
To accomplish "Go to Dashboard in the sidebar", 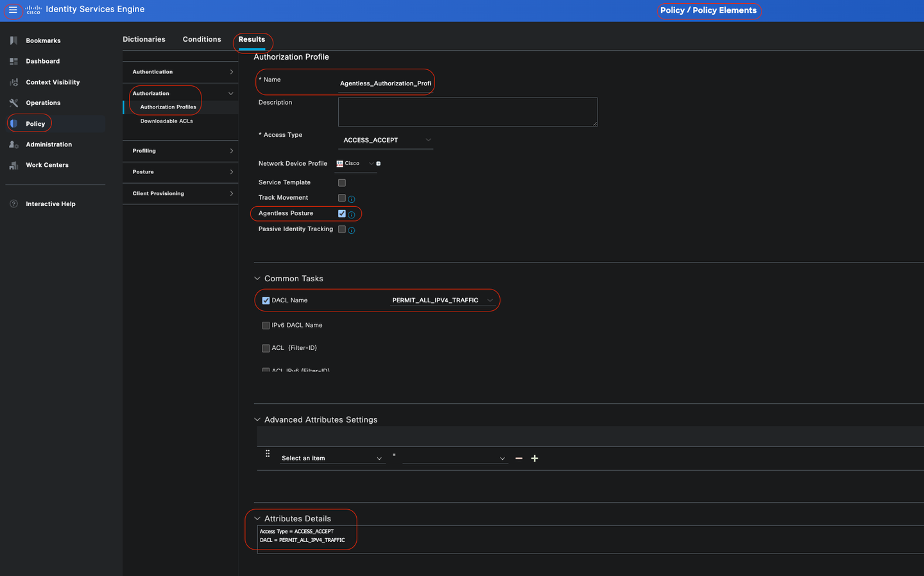I will point(42,61).
